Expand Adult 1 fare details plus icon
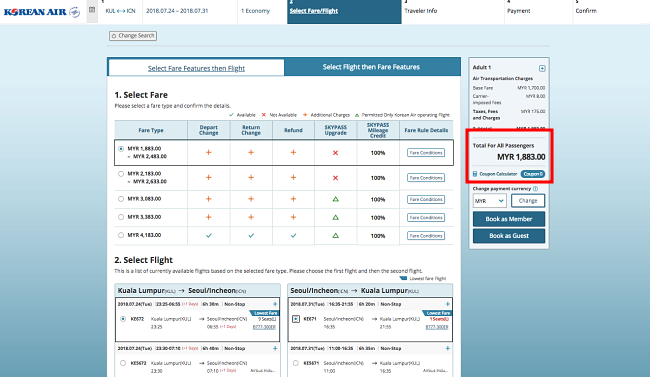The width and height of the screenshot is (650, 377). click(x=542, y=68)
